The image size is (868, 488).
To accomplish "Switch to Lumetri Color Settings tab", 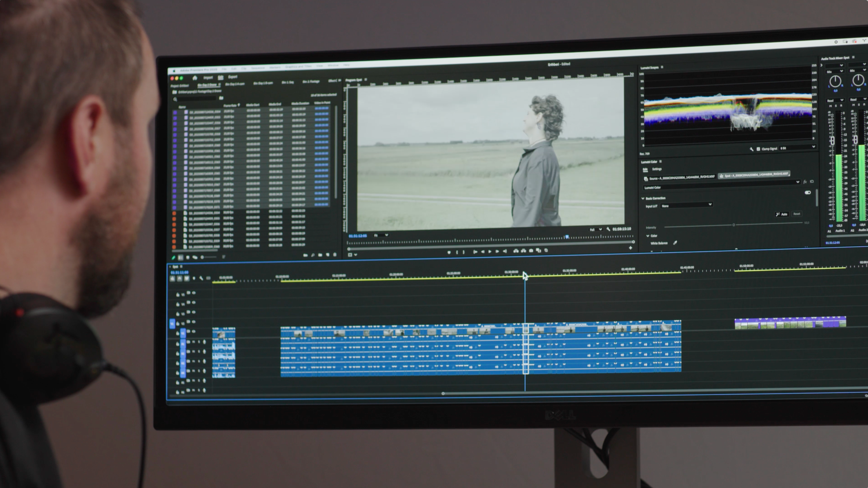I will [657, 169].
